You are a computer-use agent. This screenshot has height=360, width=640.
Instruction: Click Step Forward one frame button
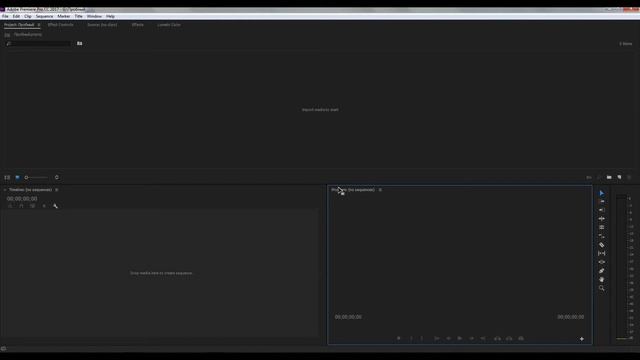471,338
